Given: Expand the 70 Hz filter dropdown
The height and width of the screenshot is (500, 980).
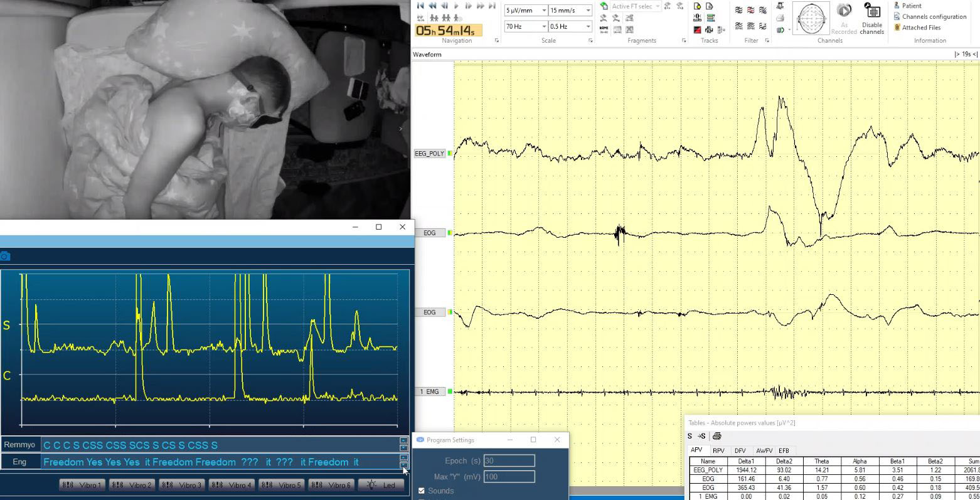Looking at the screenshot, I should coord(543,27).
